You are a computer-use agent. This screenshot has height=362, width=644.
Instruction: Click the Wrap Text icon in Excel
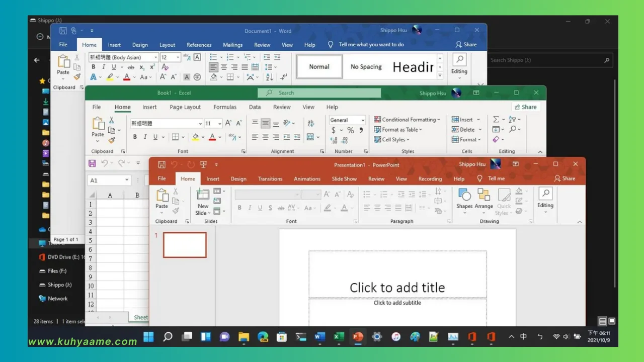pyautogui.click(x=310, y=123)
